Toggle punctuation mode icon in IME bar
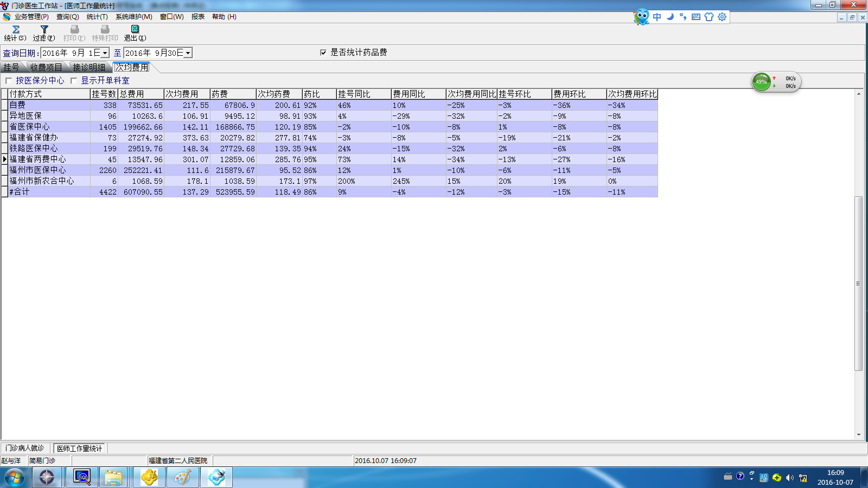Screen dimensions: 868x488 [683, 17]
